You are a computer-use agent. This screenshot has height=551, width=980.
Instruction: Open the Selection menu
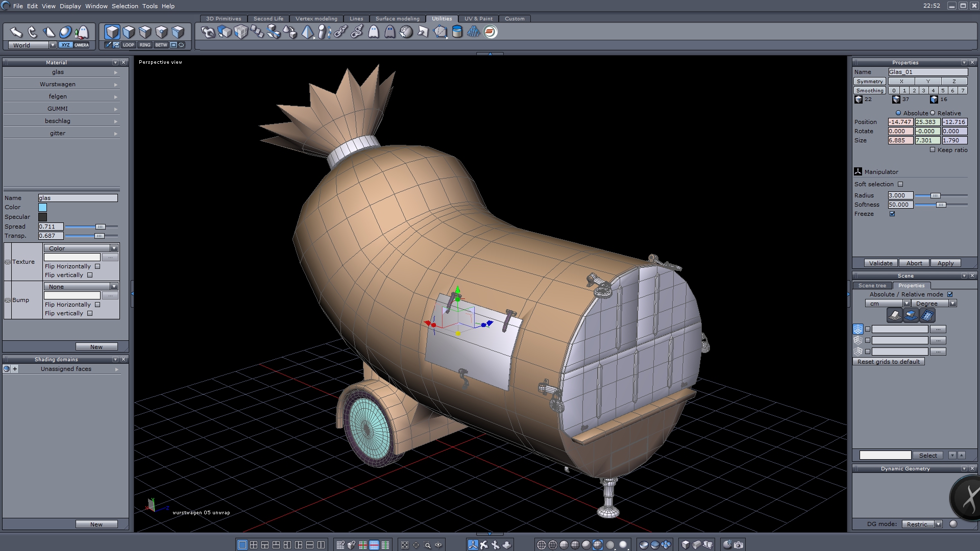pos(125,6)
